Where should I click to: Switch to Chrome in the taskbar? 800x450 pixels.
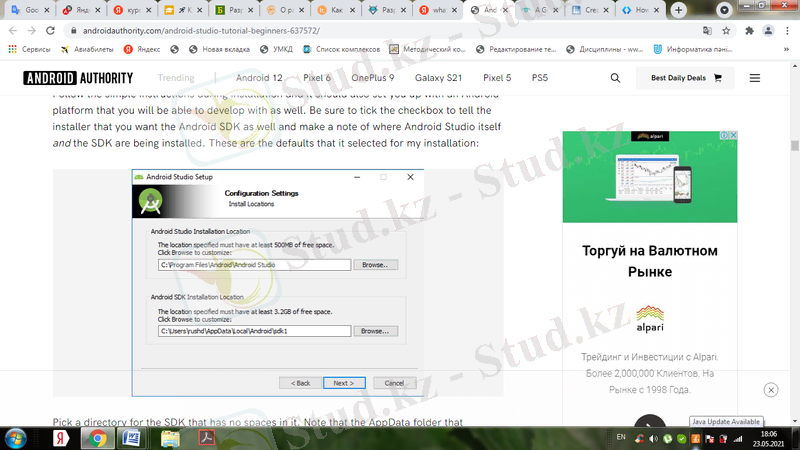(x=97, y=439)
